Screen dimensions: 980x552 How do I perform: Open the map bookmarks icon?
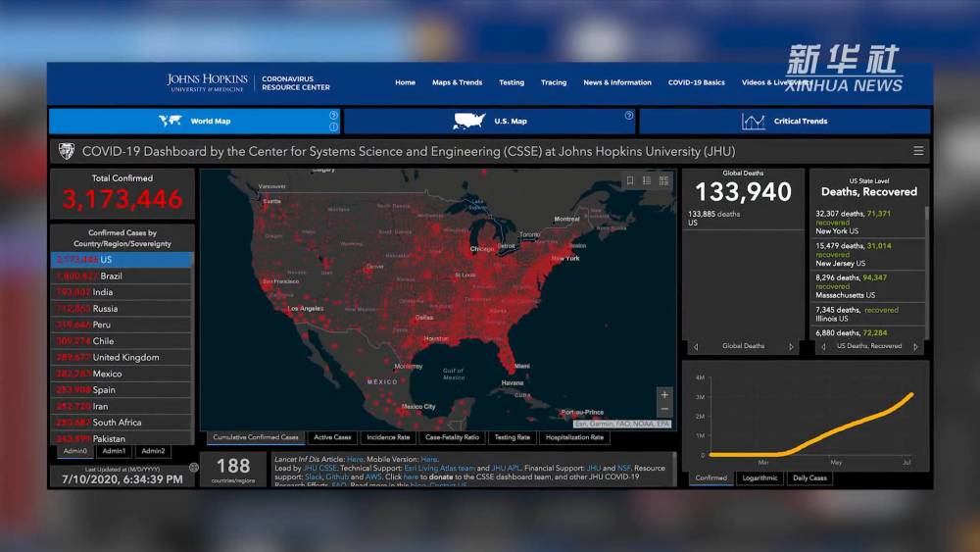click(x=630, y=180)
